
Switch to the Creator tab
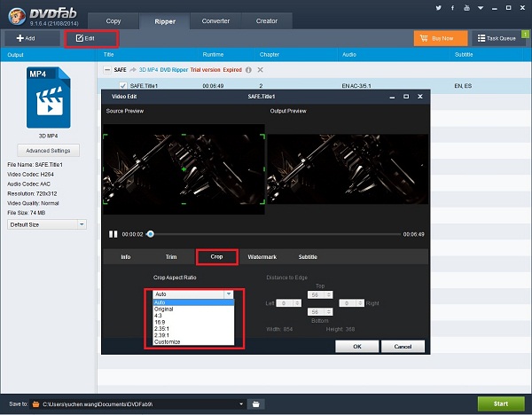coord(267,21)
